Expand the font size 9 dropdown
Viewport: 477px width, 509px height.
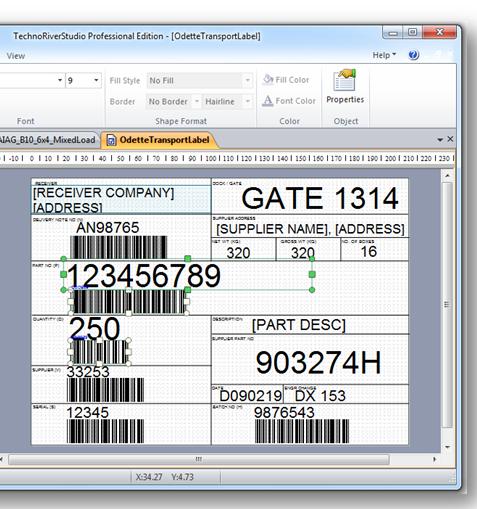(96, 80)
